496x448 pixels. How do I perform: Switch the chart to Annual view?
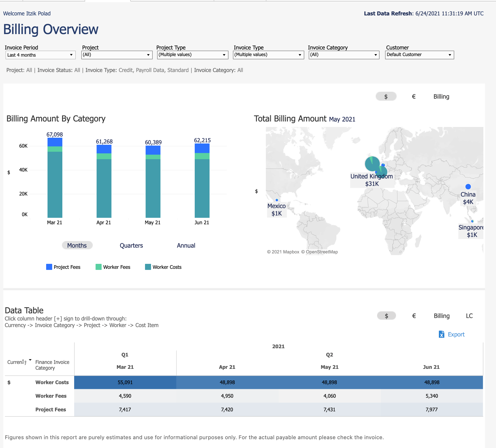tap(186, 245)
